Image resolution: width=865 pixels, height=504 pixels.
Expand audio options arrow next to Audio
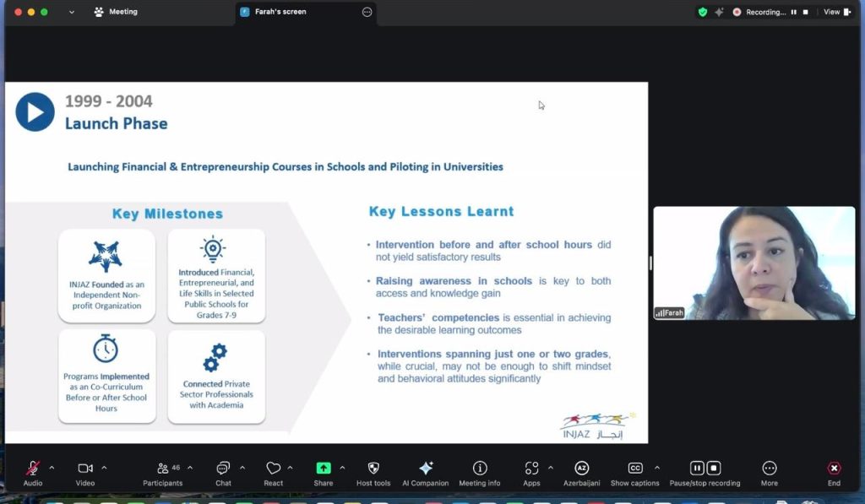coord(52,468)
